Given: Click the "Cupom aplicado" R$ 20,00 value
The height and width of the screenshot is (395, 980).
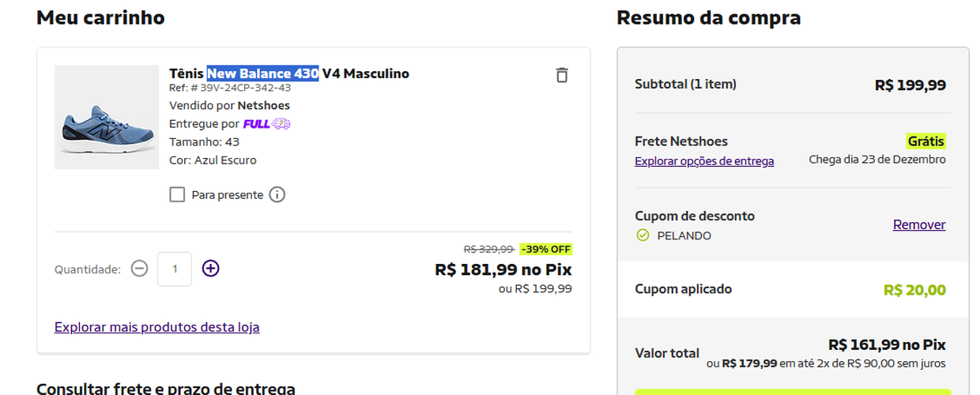Looking at the screenshot, I should click(x=914, y=290).
